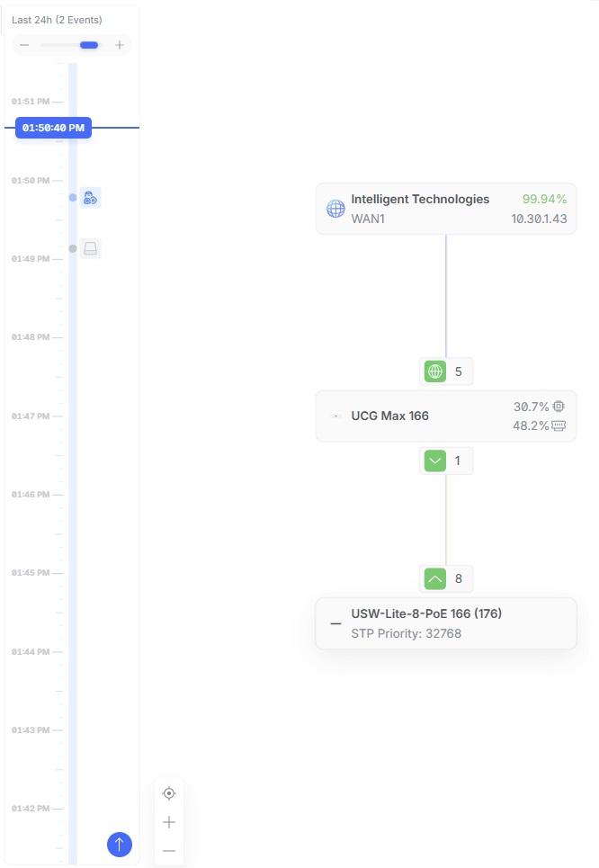The height and width of the screenshot is (868, 599).
Task: Click the CPU icon beside 30.7%
Action: tap(559, 407)
